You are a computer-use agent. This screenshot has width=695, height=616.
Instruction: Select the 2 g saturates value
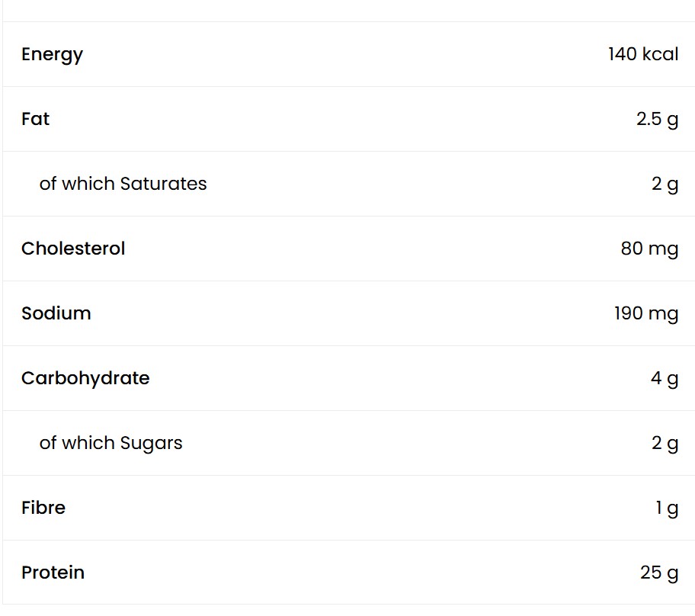coord(665,184)
